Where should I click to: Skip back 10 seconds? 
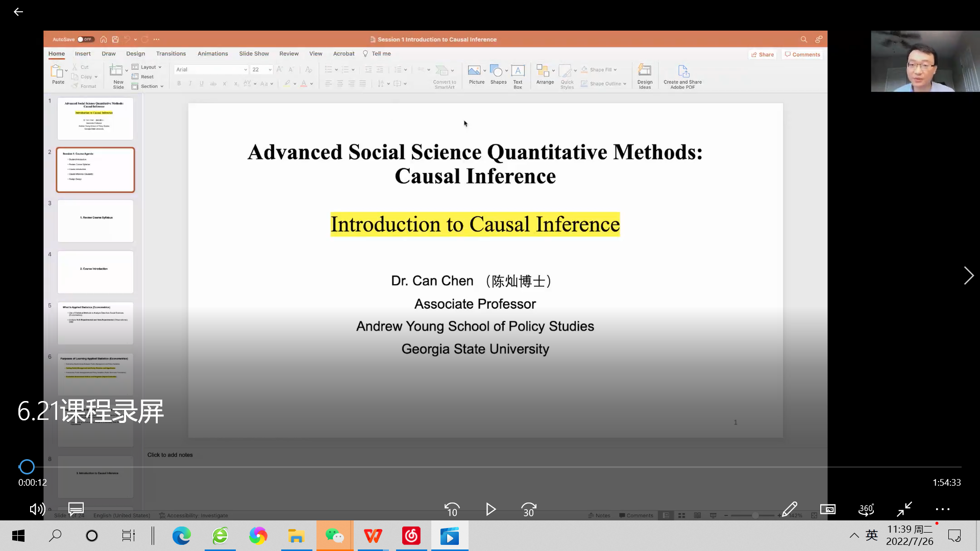point(452,509)
